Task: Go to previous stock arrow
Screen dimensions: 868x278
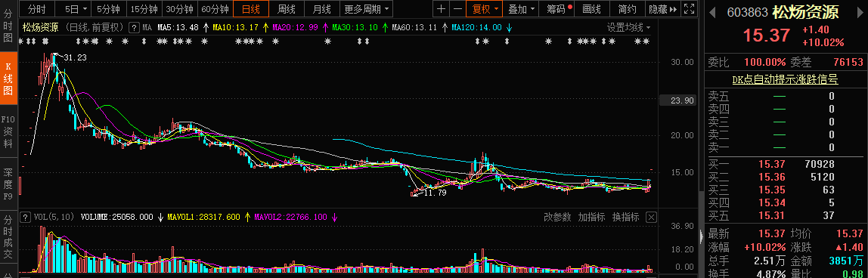Action: click(x=712, y=11)
